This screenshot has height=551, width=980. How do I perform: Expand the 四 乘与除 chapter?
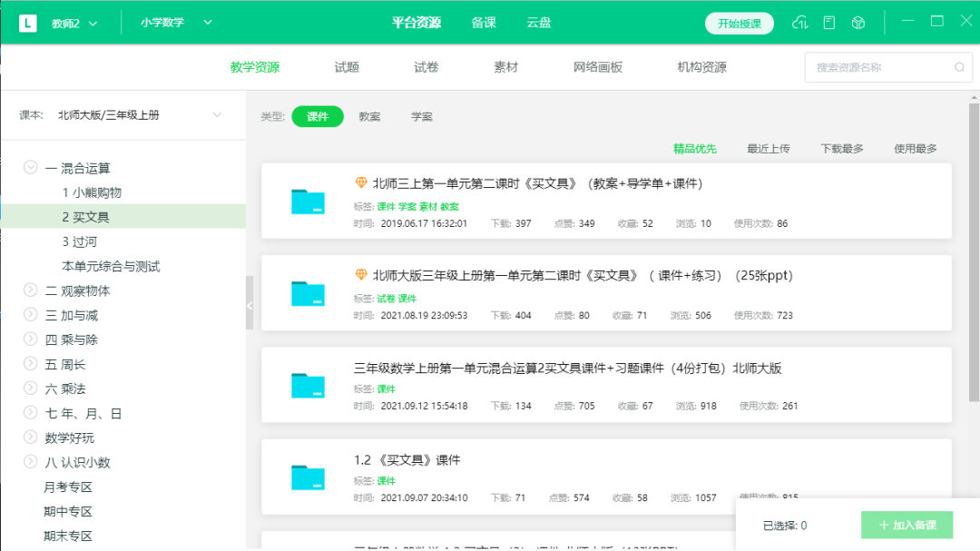tap(30, 339)
